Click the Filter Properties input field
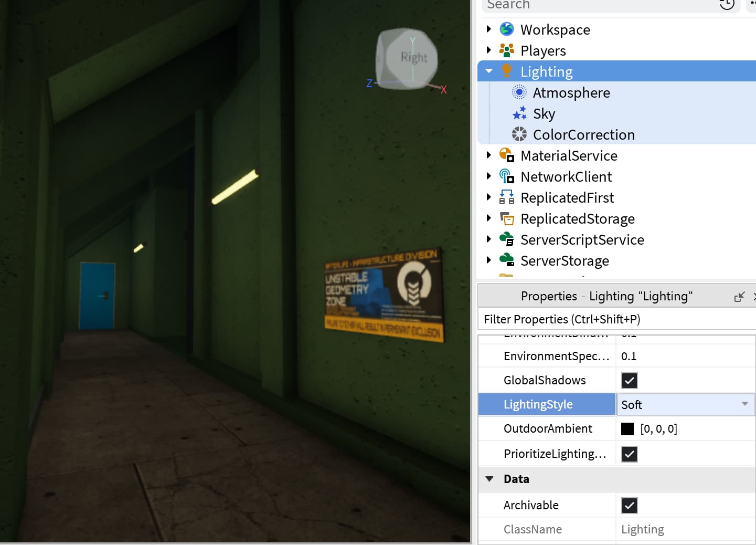 tap(617, 319)
